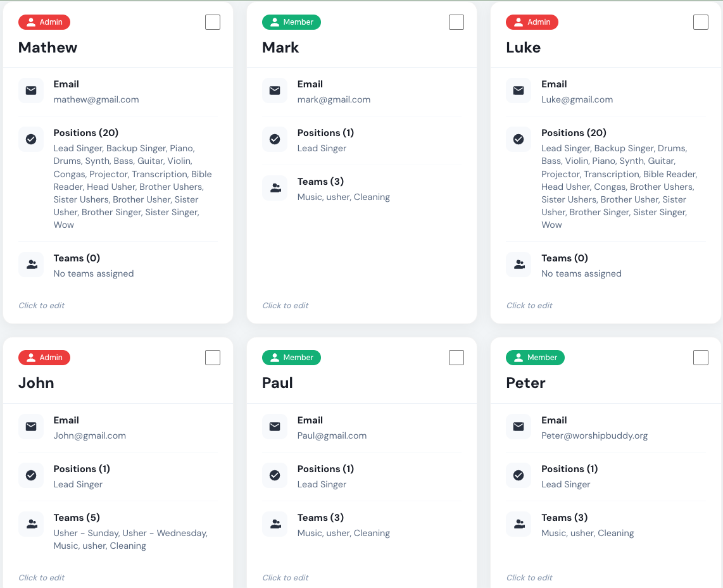Click the email envelope icon on Luke's card
Screen dimensions: 723x588
[519, 91]
